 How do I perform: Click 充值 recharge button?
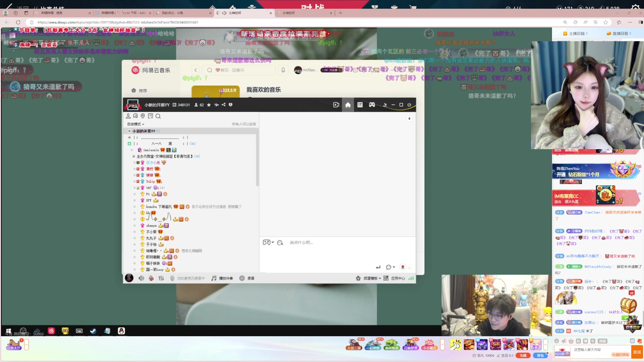[x=523, y=356]
